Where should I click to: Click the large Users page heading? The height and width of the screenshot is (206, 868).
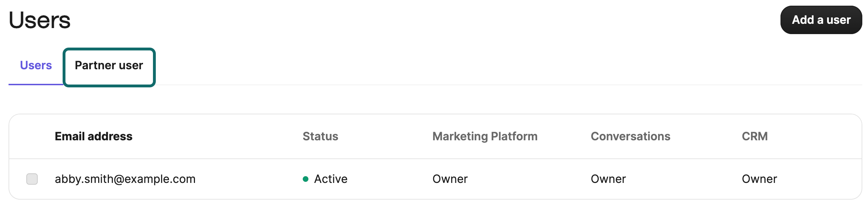(39, 20)
